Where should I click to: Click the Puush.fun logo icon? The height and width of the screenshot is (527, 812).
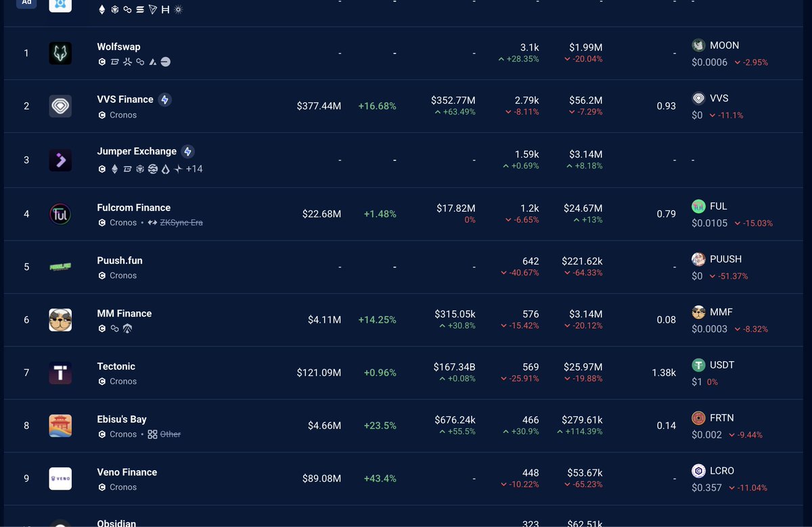click(x=60, y=267)
